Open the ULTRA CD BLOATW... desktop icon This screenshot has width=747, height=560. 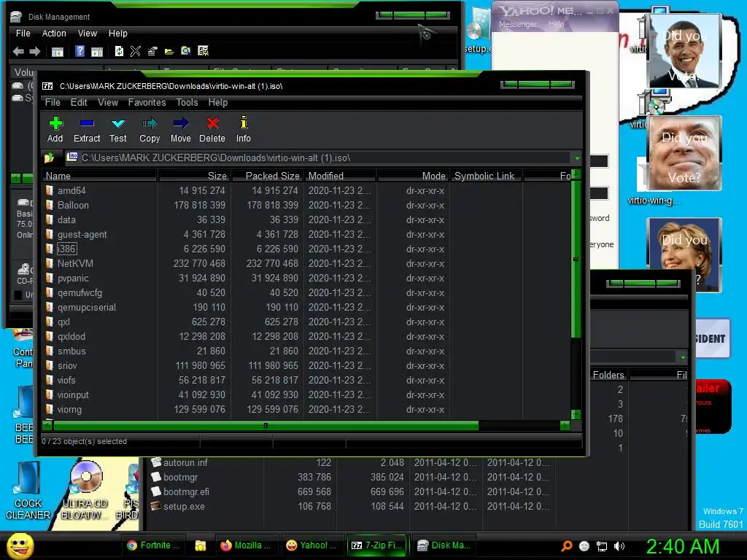pyautogui.click(x=85, y=491)
